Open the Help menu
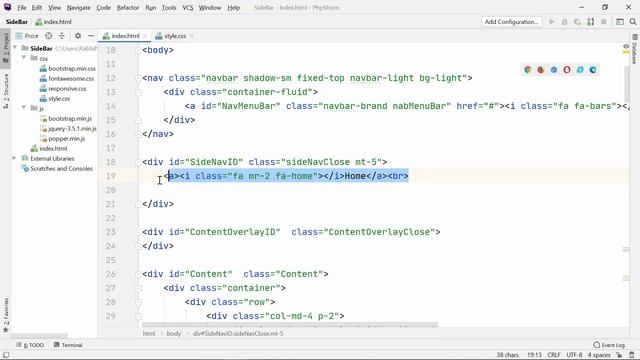The image size is (640, 360). (x=233, y=7)
